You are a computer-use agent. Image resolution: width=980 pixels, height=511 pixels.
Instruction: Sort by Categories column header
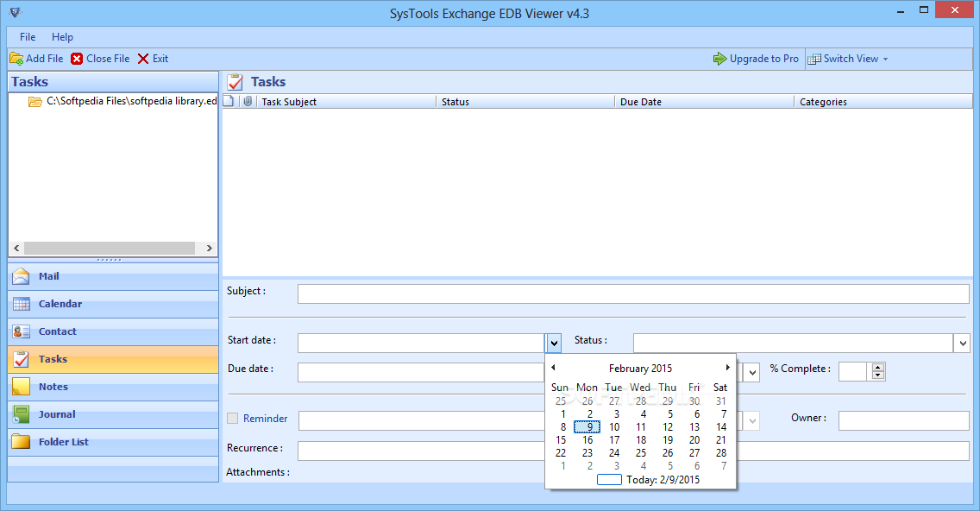pos(883,101)
